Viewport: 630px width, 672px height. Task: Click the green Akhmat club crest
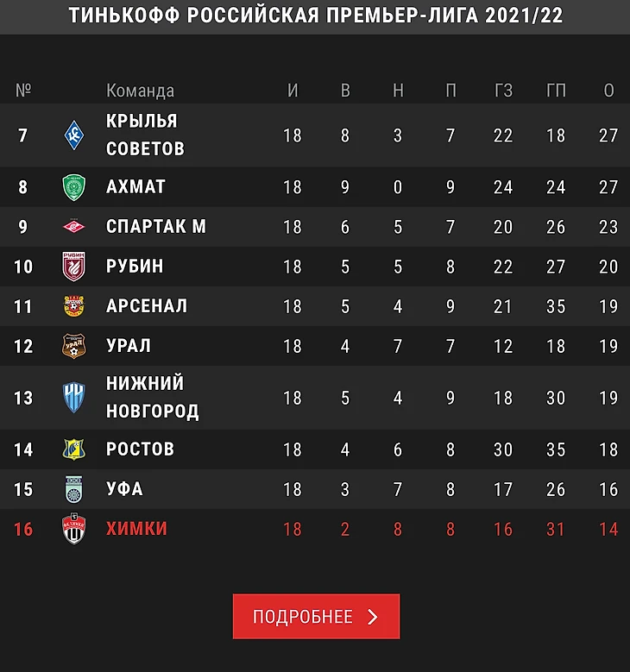[73, 187]
